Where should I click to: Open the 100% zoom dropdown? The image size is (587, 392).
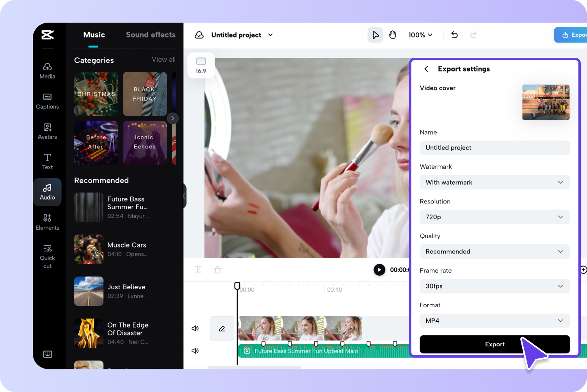click(x=420, y=35)
